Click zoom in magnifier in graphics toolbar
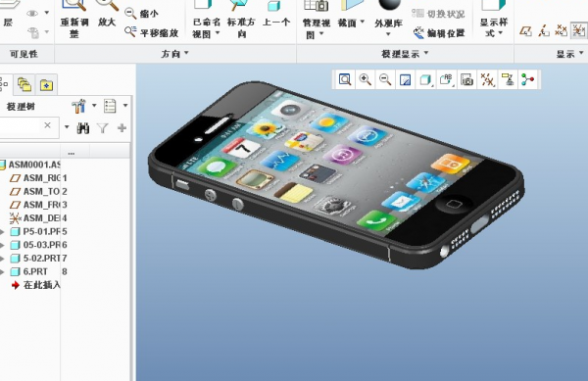 (x=365, y=79)
